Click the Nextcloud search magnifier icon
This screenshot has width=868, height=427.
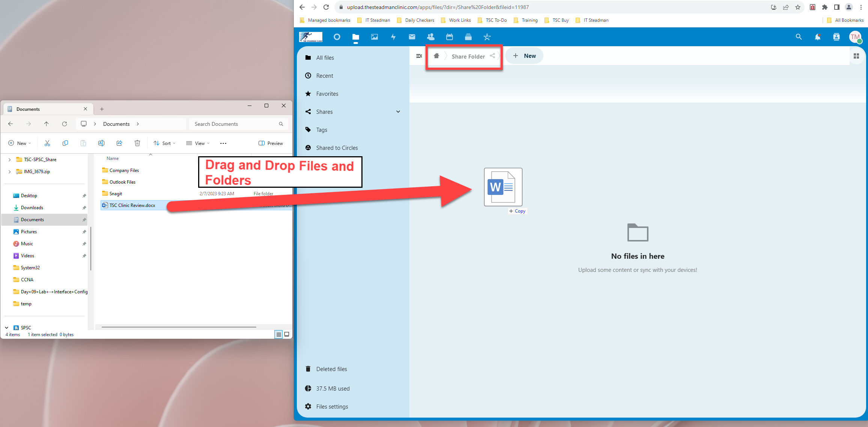coord(799,37)
